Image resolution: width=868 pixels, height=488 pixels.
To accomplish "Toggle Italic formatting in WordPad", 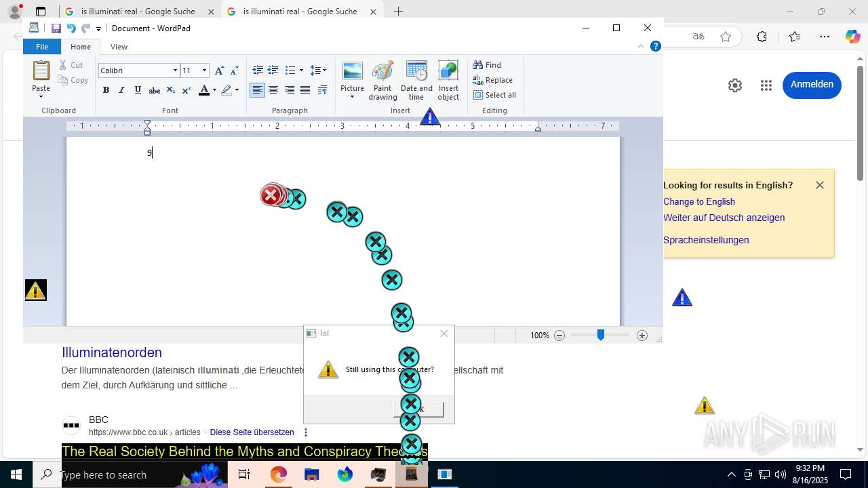I will coord(122,90).
